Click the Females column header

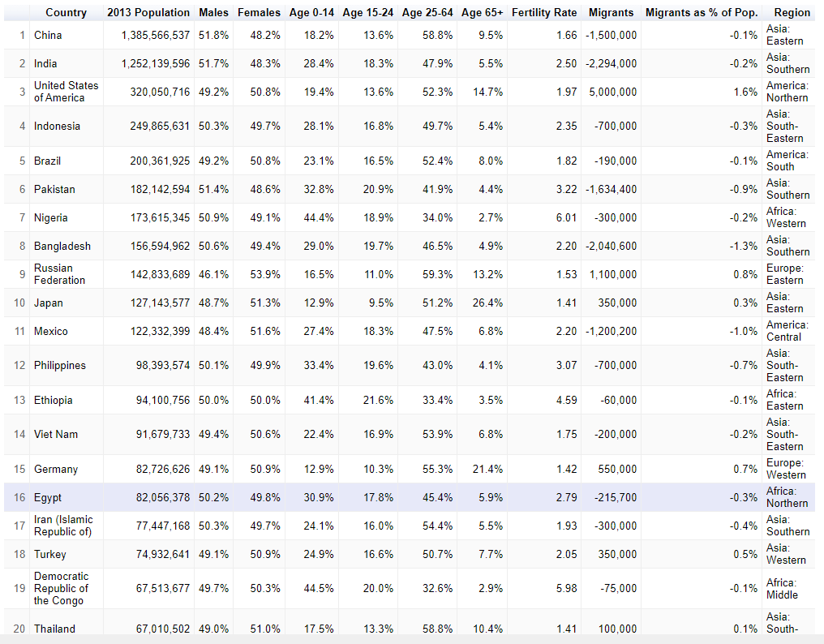[x=259, y=12]
